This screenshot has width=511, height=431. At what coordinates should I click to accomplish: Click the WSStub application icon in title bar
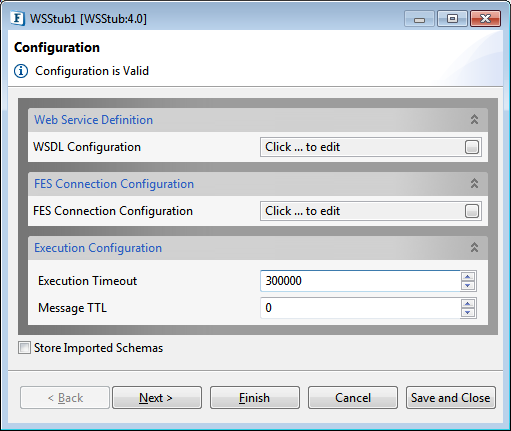coord(18,18)
